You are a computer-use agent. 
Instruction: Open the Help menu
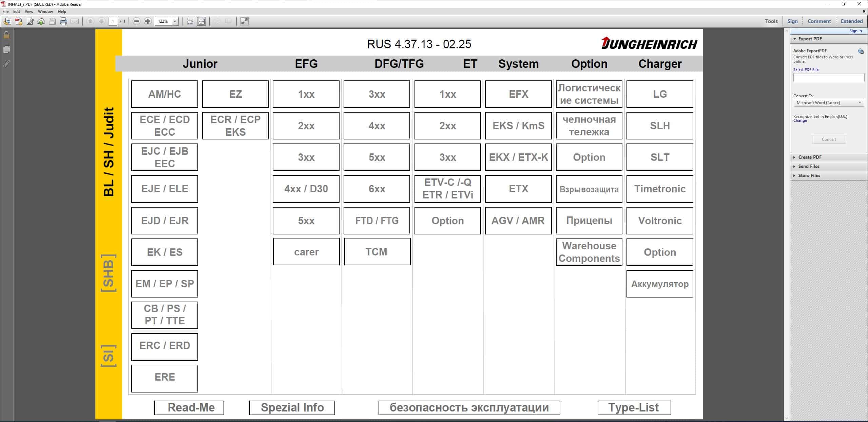(62, 12)
